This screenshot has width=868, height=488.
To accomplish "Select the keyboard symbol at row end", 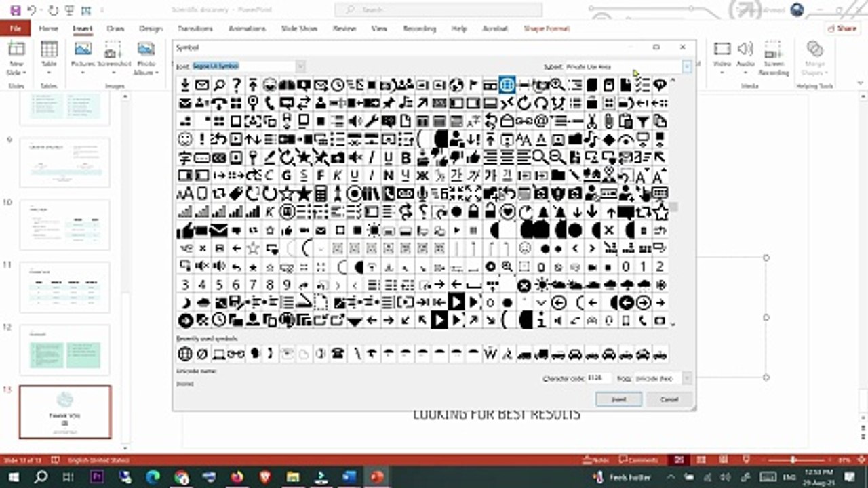I will tap(660, 193).
